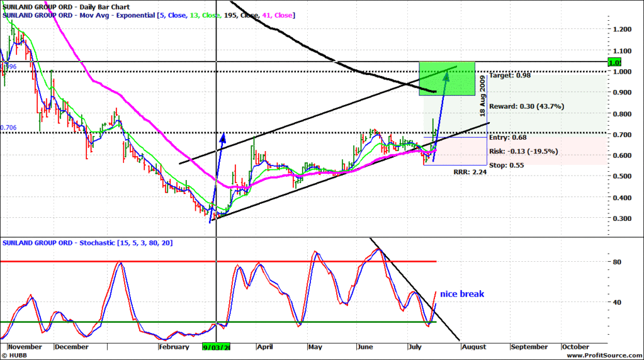Click the October label on the time axis
The image size is (644, 360).
575,347
